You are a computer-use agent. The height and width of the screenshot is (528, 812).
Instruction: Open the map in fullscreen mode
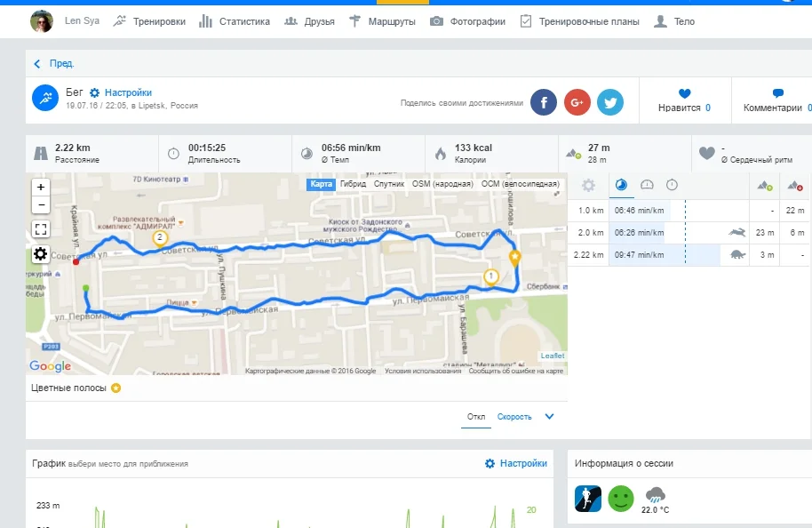[x=41, y=229]
